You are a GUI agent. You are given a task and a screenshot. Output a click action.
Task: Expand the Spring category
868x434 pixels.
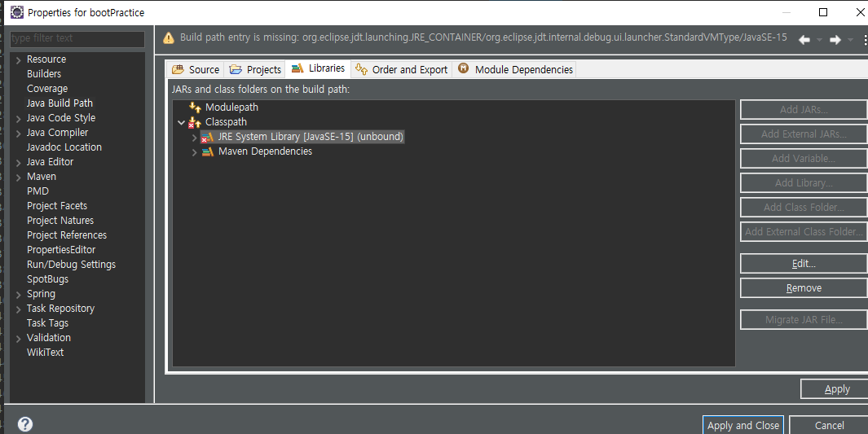click(x=18, y=295)
